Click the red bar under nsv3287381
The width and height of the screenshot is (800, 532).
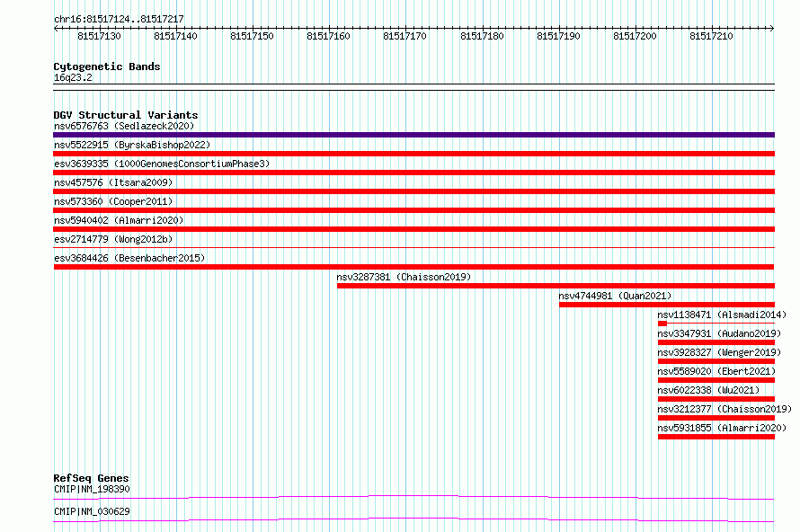click(556, 286)
